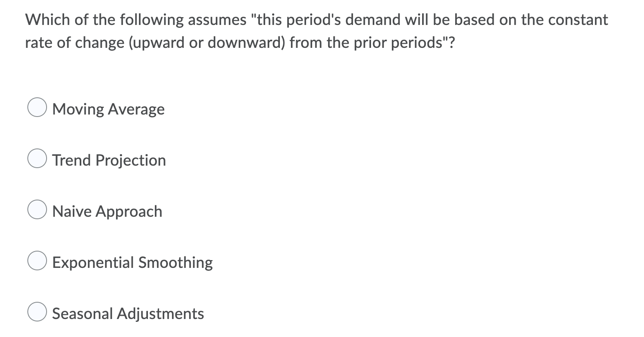Screen dimensions: 644x337
Task: Select the Seasonal Adjustments radio button
Action: click(x=37, y=312)
